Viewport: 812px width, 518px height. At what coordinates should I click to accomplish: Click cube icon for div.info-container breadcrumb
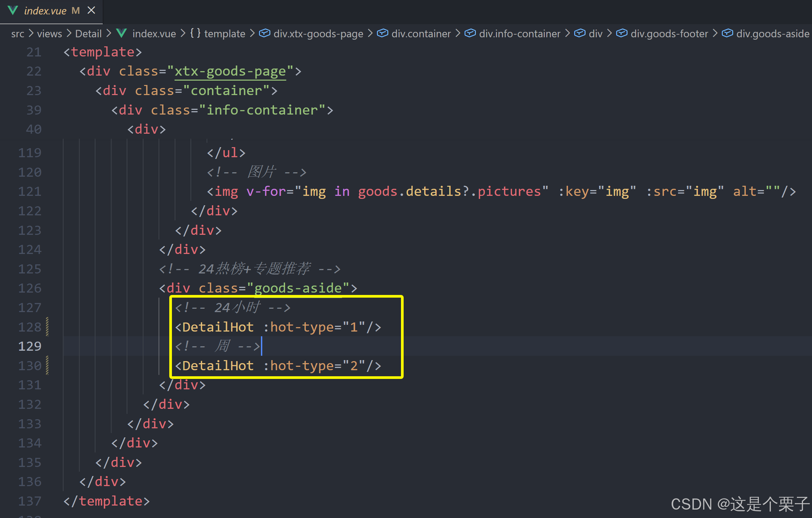coord(470,33)
